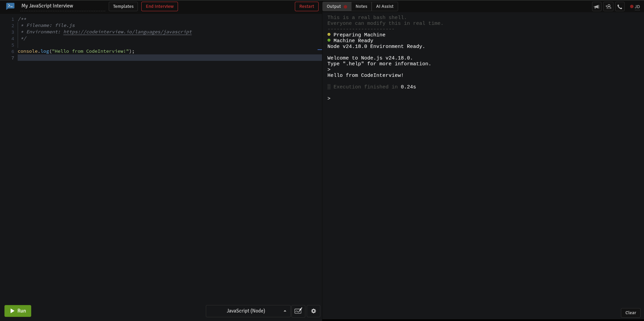Click the console.log code line
Image resolution: width=644 pixels, height=321 pixels.
(x=76, y=51)
